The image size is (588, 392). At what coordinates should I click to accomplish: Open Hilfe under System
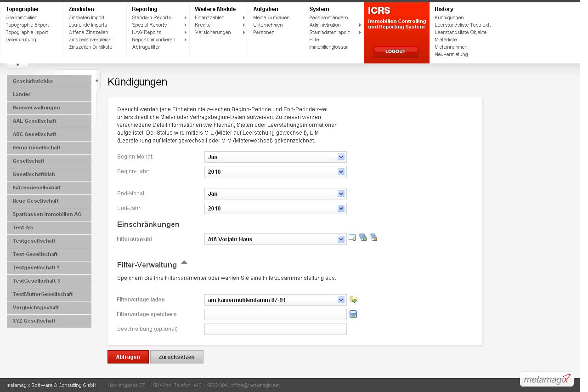click(314, 40)
